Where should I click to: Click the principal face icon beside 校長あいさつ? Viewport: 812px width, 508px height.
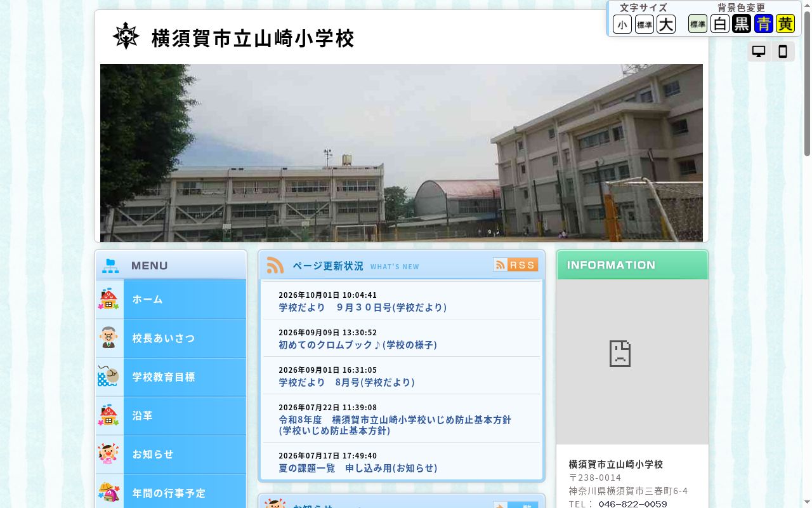point(108,338)
